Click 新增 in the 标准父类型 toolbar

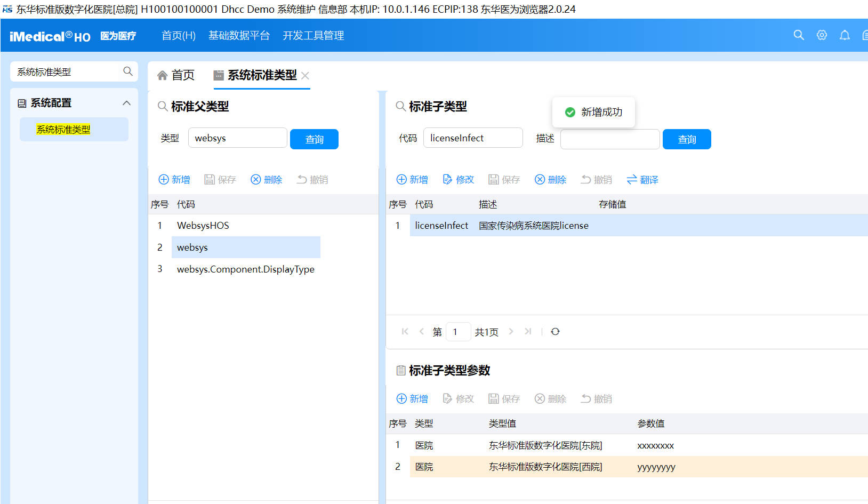pos(174,180)
